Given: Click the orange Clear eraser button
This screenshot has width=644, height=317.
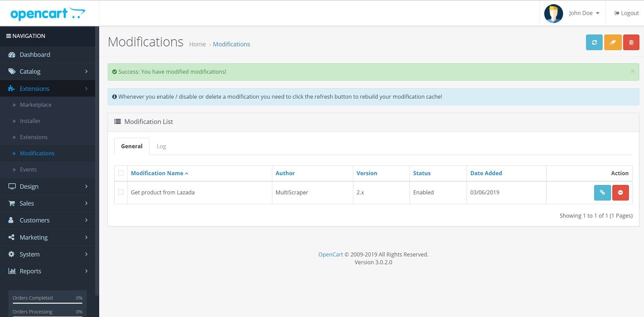Looking at the screenshot, I should (613, 42).
